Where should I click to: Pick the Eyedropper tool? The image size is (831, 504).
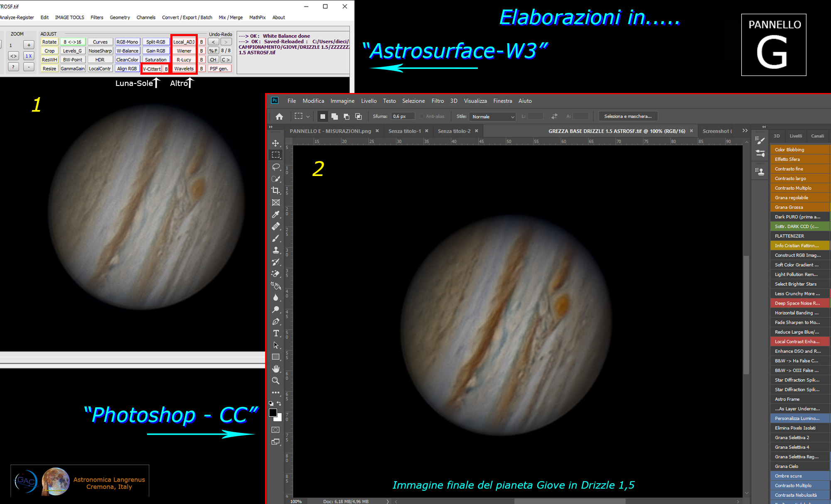275,215
